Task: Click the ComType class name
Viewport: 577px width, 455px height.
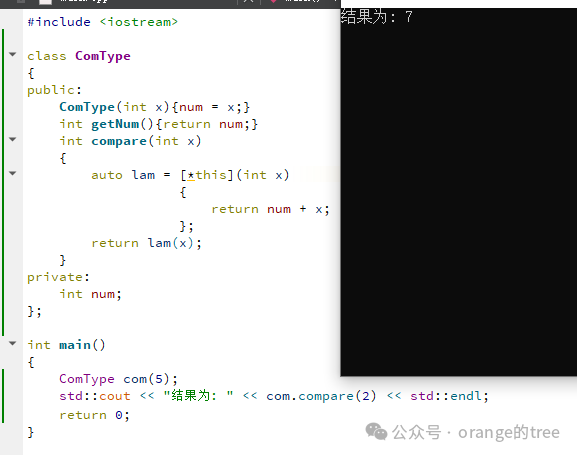Action: point(103,56)
